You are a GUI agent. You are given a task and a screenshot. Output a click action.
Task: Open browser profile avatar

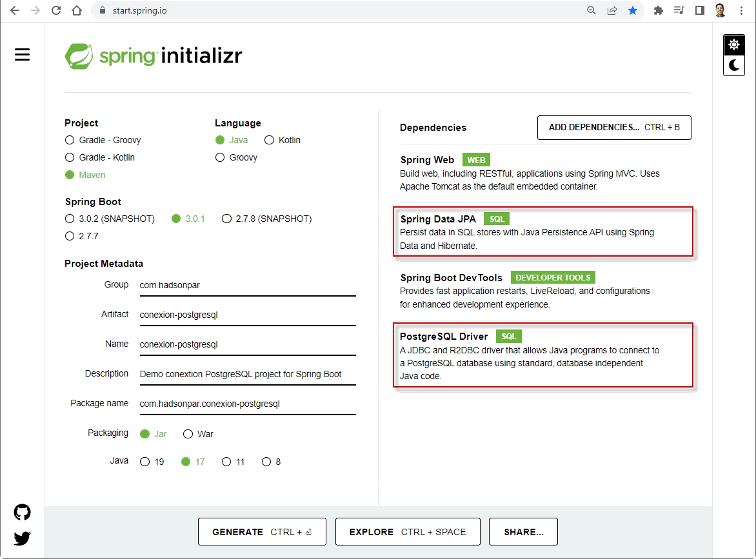pyautogui.click(x=721, y=10)
